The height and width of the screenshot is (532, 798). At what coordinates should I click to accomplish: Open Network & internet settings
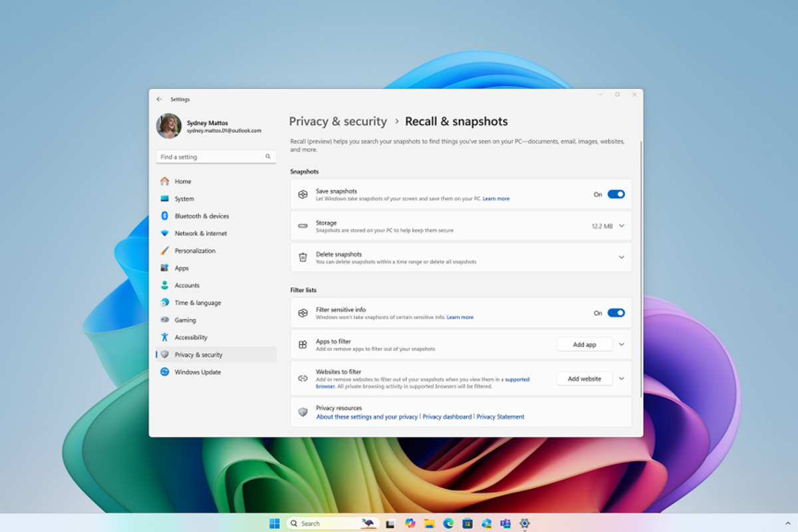[x=216, y=233]
